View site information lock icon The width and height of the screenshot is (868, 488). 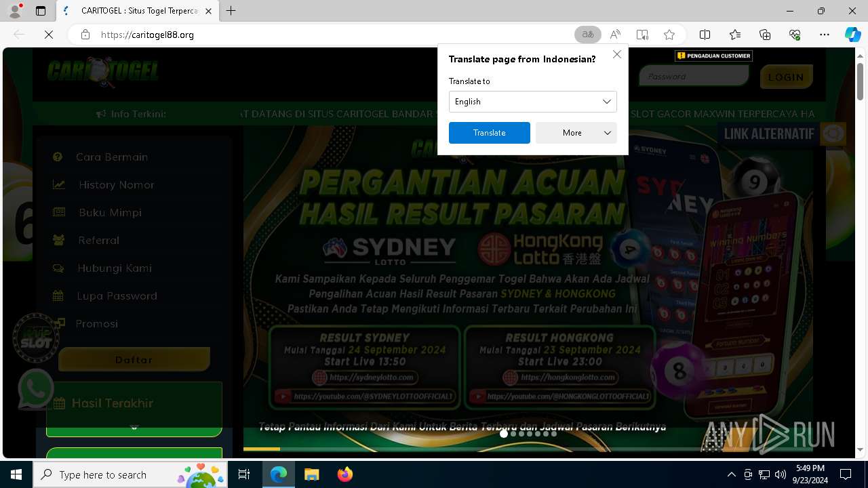[85, 35]
